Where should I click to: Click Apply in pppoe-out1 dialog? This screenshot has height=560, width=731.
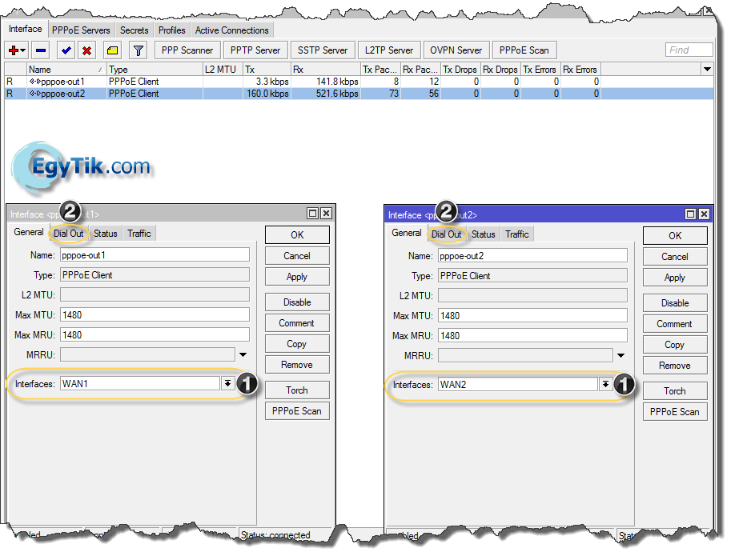click(297, 277)
